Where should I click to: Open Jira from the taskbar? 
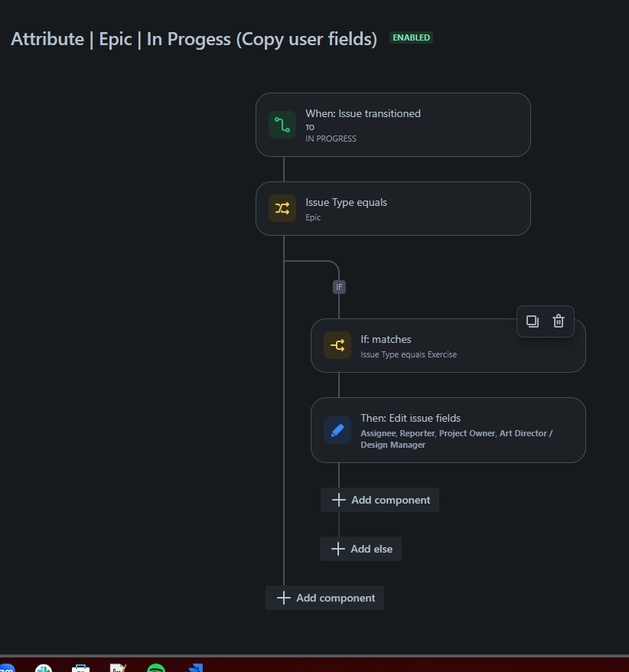[195, 667]
